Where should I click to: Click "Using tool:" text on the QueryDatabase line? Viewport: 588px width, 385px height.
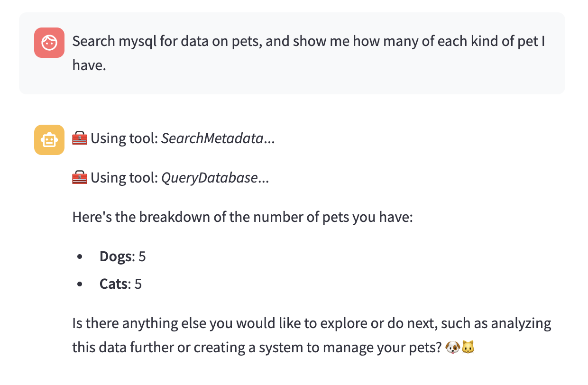124,178
